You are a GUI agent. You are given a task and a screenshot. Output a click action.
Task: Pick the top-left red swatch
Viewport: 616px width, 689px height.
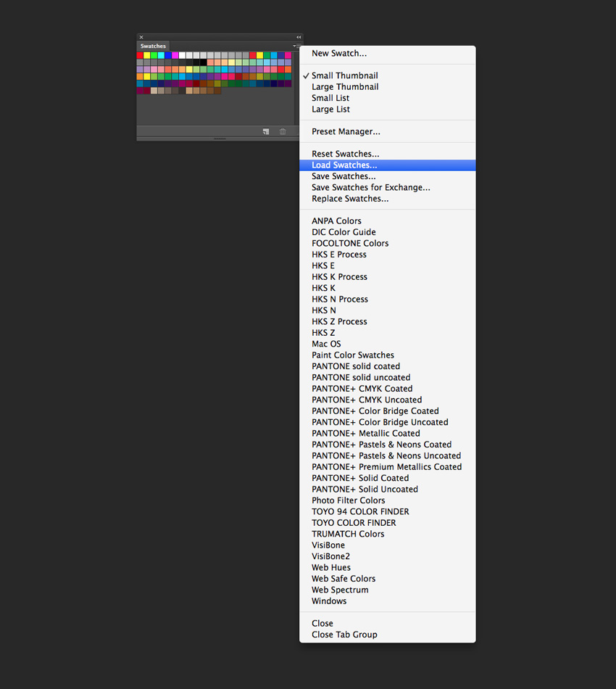pyautogui.click(x=140, y=55)
